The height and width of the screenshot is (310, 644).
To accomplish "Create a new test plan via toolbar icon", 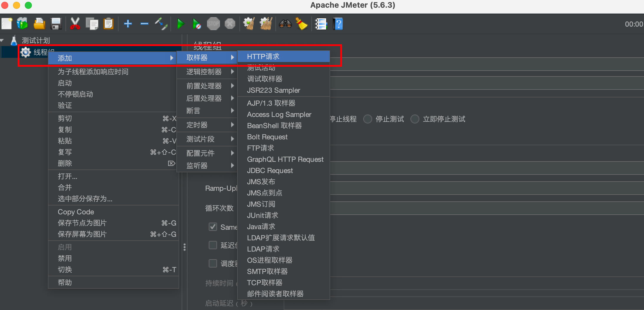I will tap(6, 24).
